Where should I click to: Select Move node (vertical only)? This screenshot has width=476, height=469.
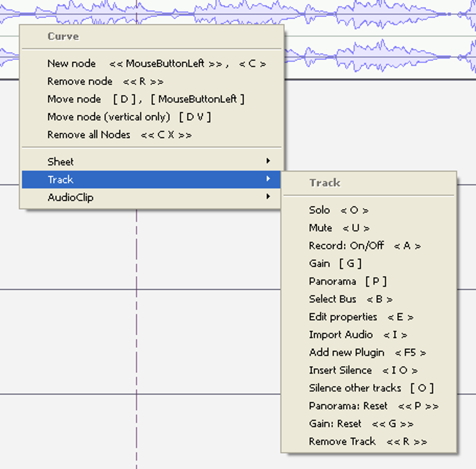tap(152, 117)
